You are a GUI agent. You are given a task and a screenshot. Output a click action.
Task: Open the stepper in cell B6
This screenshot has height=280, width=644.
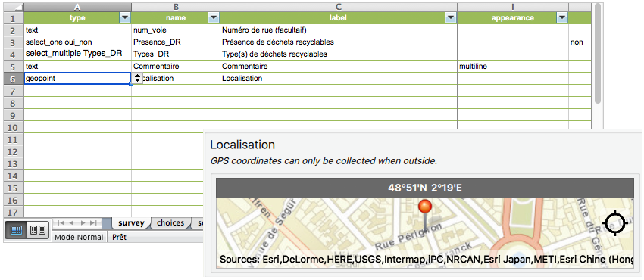coord(137,78)
